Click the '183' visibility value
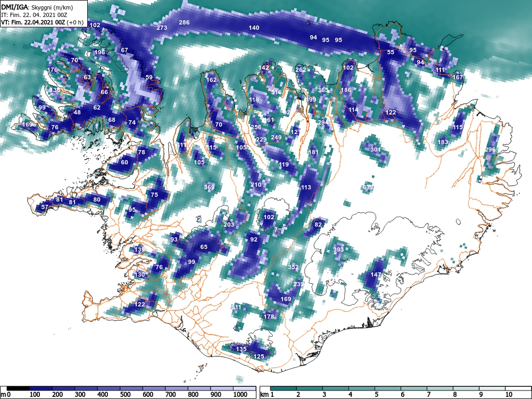Image resolution: width=532 pixels, height=399 pixels. pos(443,142)
